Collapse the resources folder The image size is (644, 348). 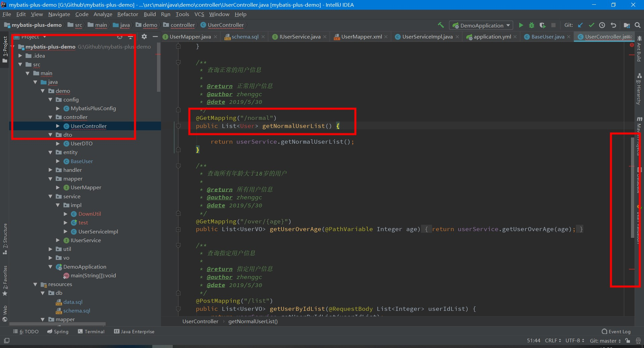35,284
